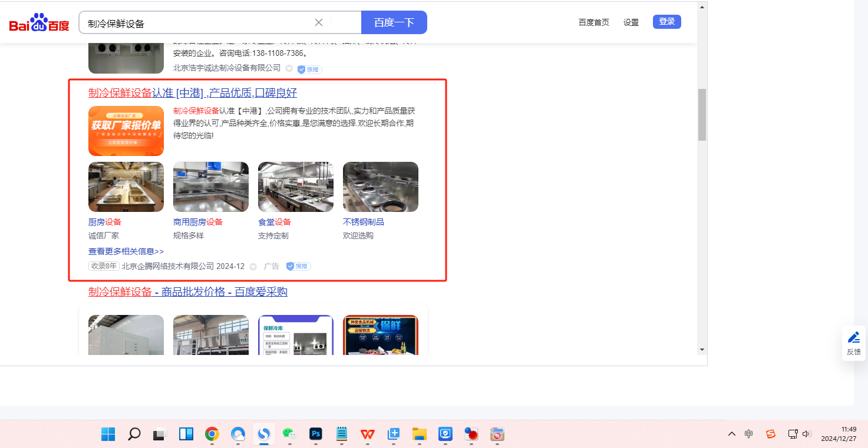Open the 不锈钢制品 link
Image resolution: width=868 pixels, height=448 pixels.
click(x=364, y=222)
